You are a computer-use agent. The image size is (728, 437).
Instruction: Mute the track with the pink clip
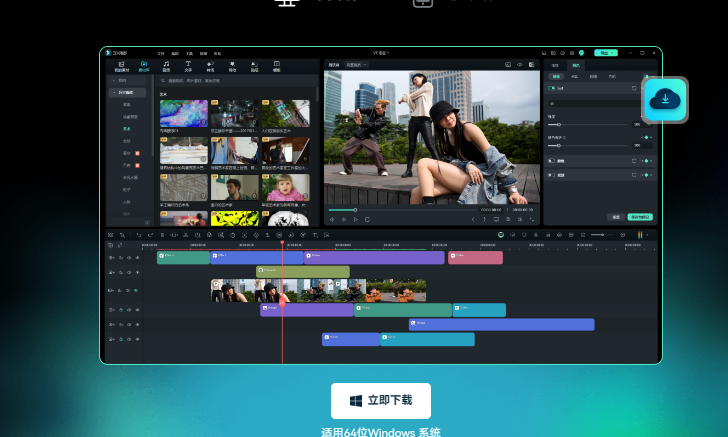point(129,258)
